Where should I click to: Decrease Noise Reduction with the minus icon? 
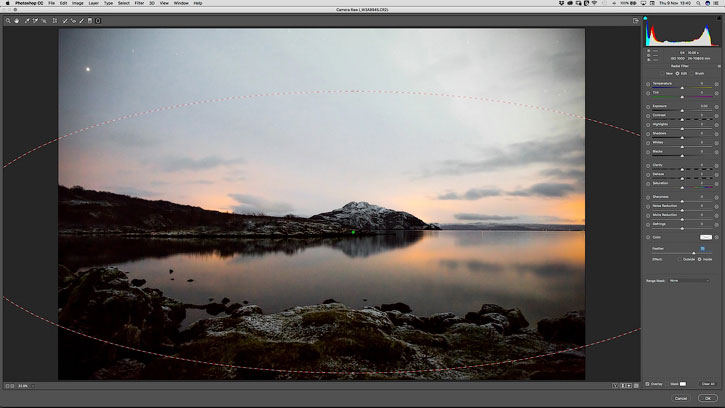tap(648, 206)
